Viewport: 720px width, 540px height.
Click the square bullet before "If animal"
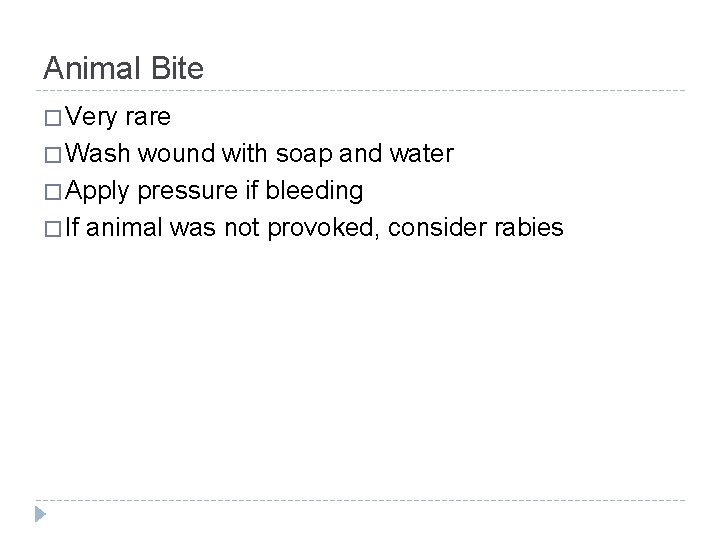point(51,229)
